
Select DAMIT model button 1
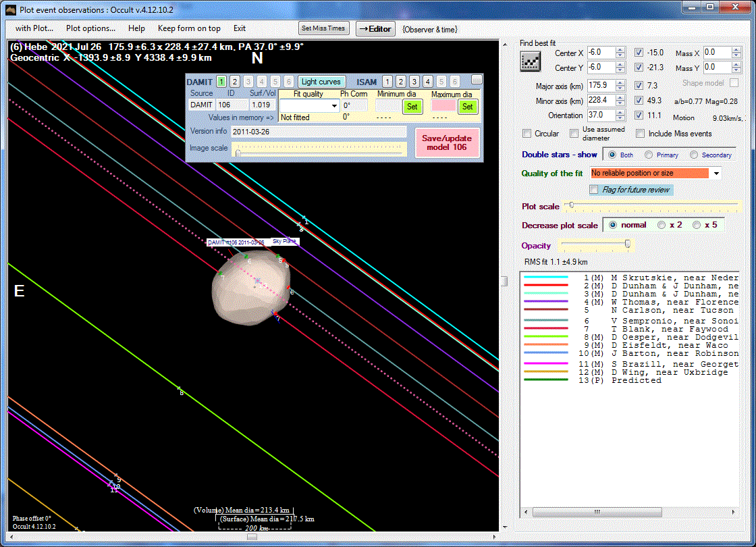coord(221,82)
